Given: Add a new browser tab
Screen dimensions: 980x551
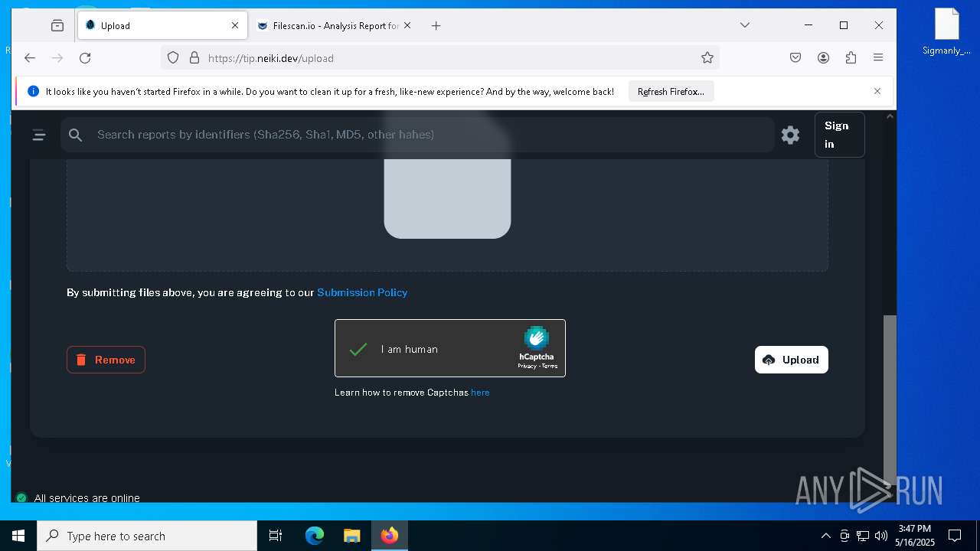Looking at the screenshot, I should (436, 25).
